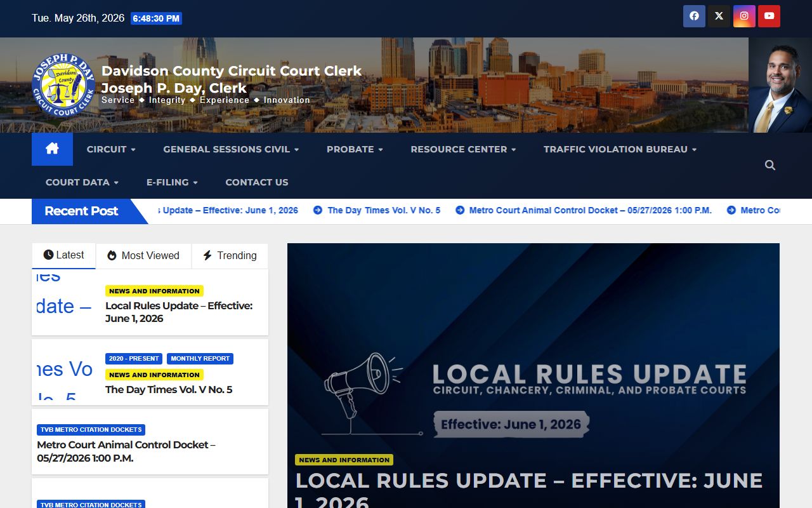Expand the Circuit menu
812x508 pixels.
pos(111,149)
